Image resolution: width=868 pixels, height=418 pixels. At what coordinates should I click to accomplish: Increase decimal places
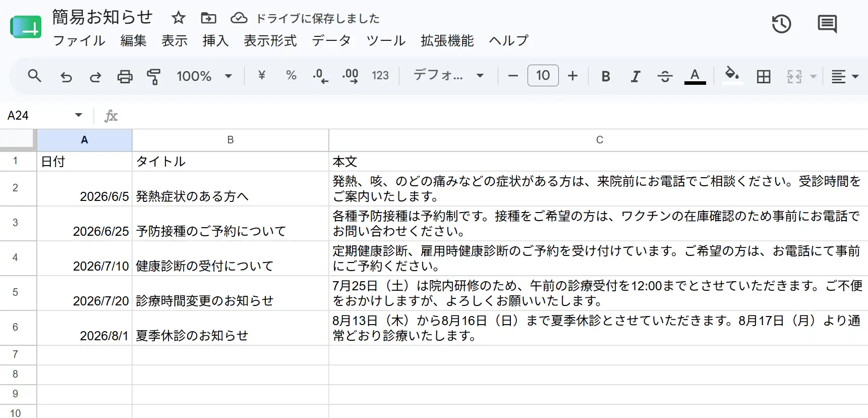[350, 76]
